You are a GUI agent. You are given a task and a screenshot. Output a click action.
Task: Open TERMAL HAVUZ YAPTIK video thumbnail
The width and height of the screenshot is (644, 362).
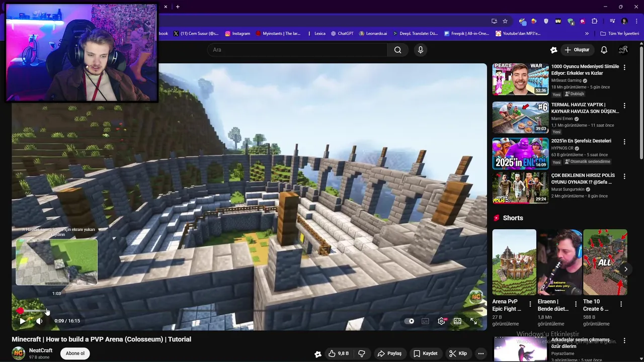[x=520, y=117]
